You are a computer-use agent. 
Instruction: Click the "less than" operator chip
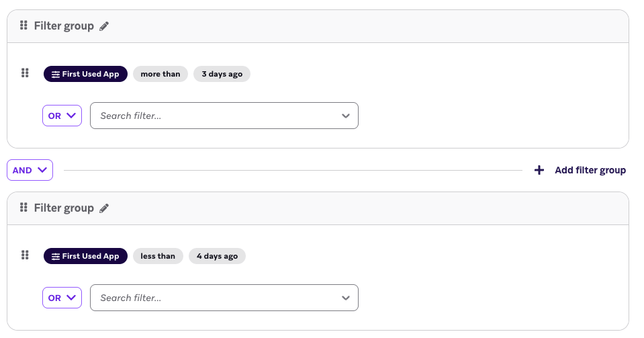(158, 256)
